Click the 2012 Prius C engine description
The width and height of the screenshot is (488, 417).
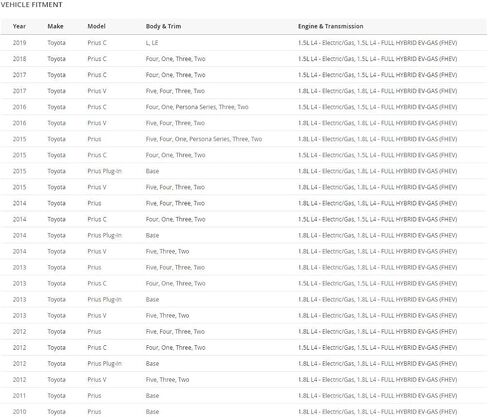[377, 348]
